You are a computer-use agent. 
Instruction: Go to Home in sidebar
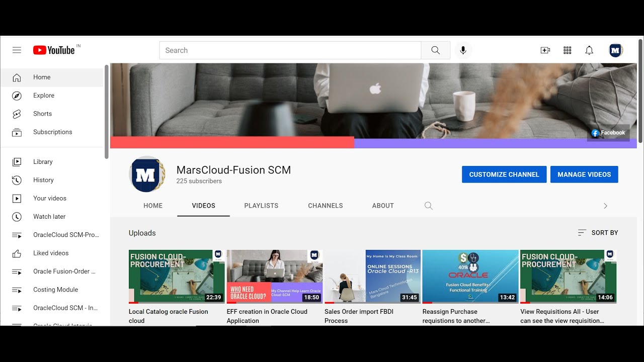52,77
